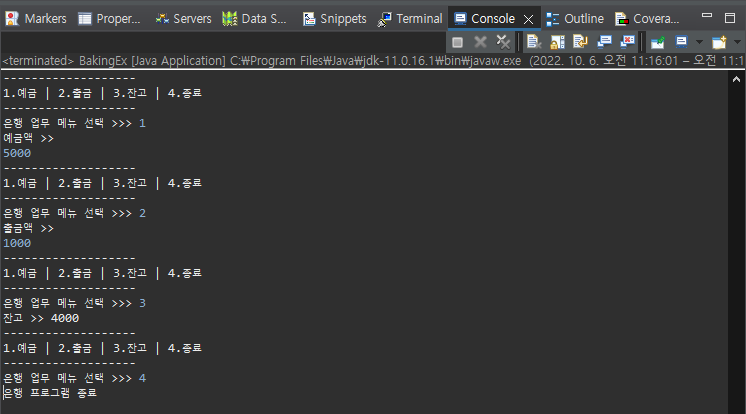Image resolution: width=746 pixels, height=414 pixels.
Task: Open the Coverage tab
Action: tap(647, 19)
